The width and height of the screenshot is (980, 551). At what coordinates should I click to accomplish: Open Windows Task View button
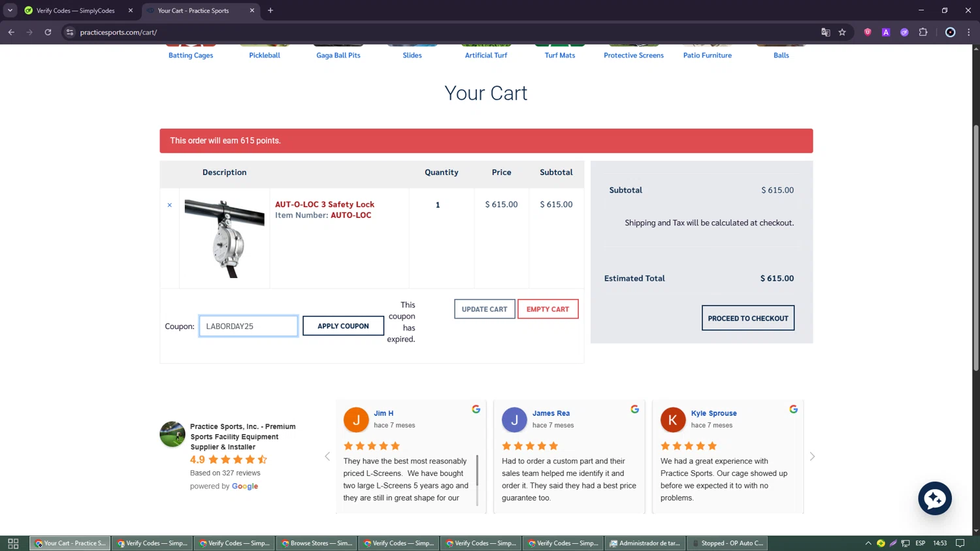coord(13,543)
